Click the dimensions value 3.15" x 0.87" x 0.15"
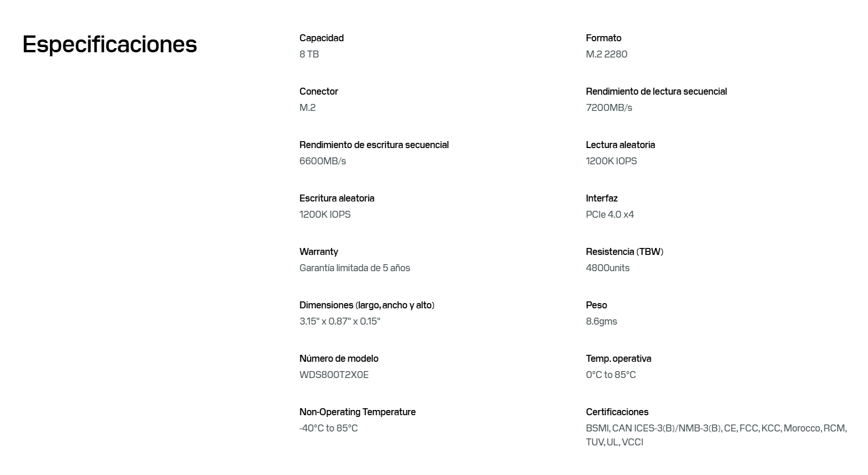The width and height of the screenshot is (868, 475). click(x=340, y=321)
